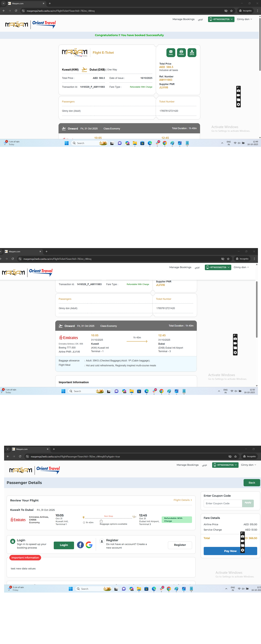This screenshot has width=261, height=644.
Task: Click the MAIL icon on the e-ticket
Action: click(171, 52)
